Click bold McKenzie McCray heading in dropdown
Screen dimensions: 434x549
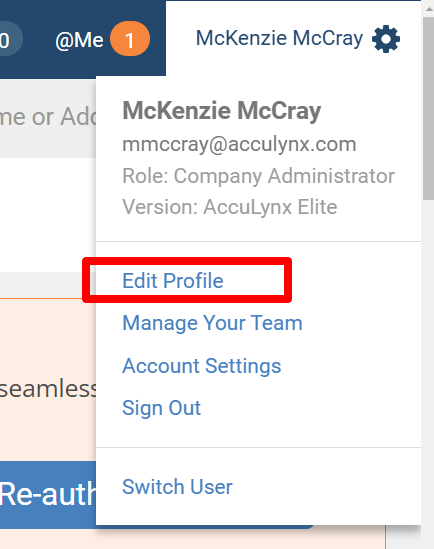pos(222,111)
